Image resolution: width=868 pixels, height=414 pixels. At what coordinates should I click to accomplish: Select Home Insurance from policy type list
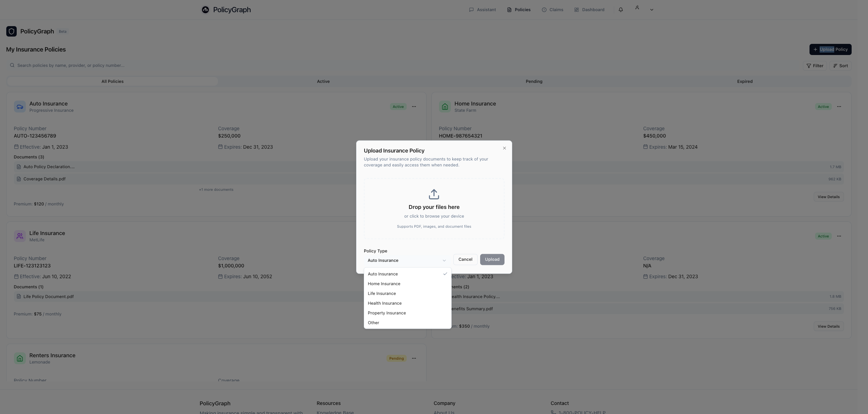coord(384,284)
